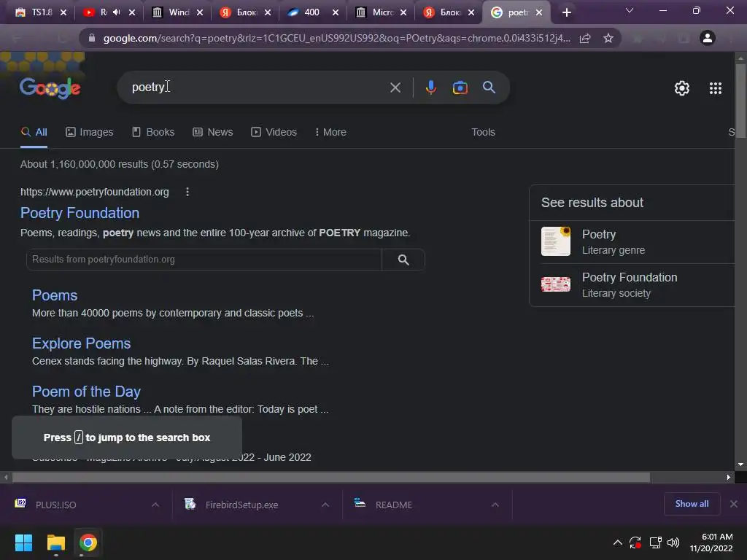The image size is (747, 560).
Task: Open PLUS!.ISO download options chevron
Action: tap(155, 505)
